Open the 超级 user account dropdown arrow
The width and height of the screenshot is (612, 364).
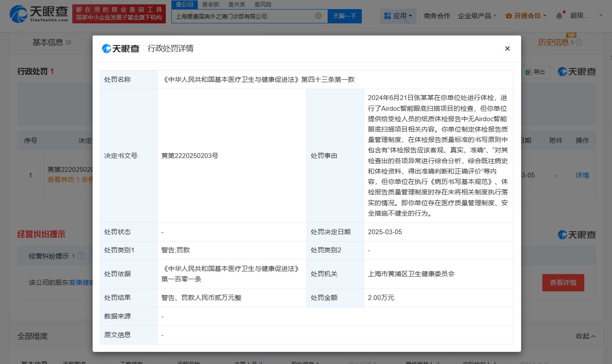click(x=601, y=16)
